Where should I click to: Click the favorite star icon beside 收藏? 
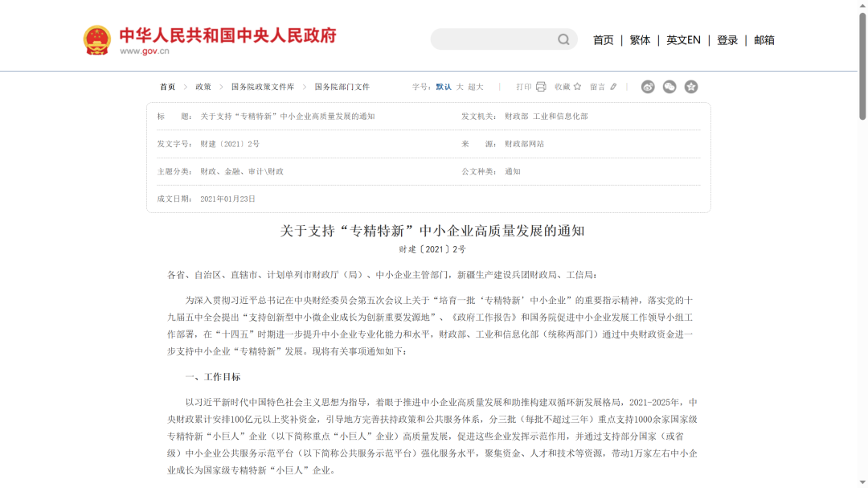577,87
